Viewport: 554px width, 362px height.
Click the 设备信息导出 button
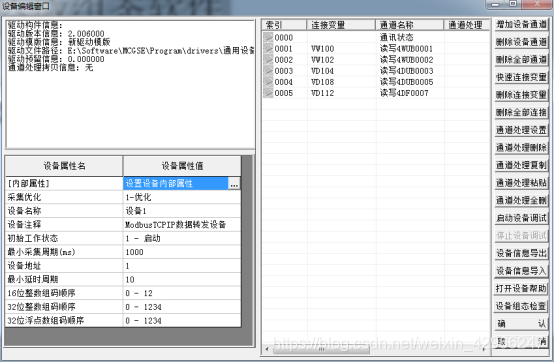(x=521, y=253)
